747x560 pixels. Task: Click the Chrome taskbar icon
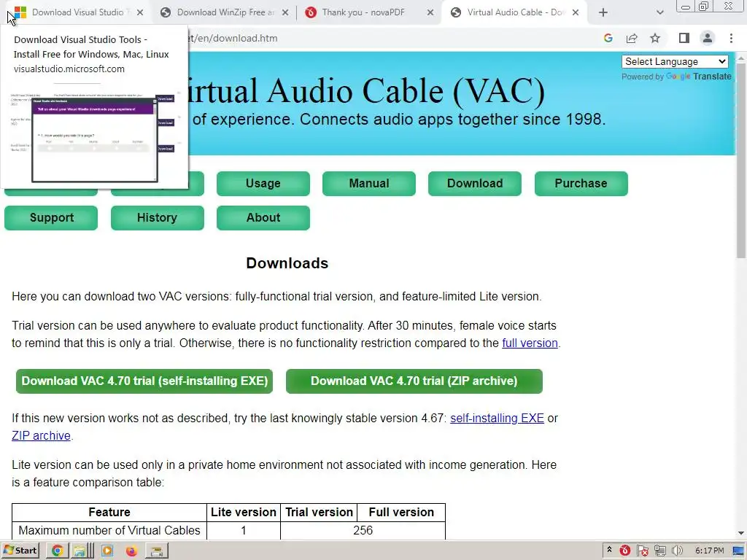[x=57, y=551]
